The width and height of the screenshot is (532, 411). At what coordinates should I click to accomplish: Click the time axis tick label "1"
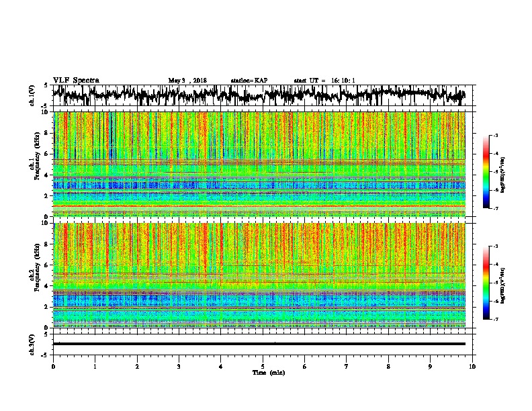(x=95, y=367)
